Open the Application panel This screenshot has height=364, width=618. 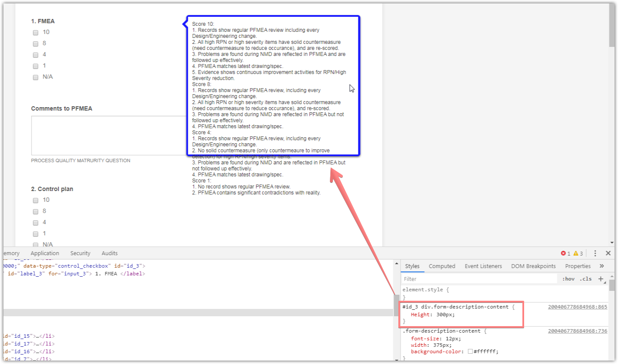(44, 253)
